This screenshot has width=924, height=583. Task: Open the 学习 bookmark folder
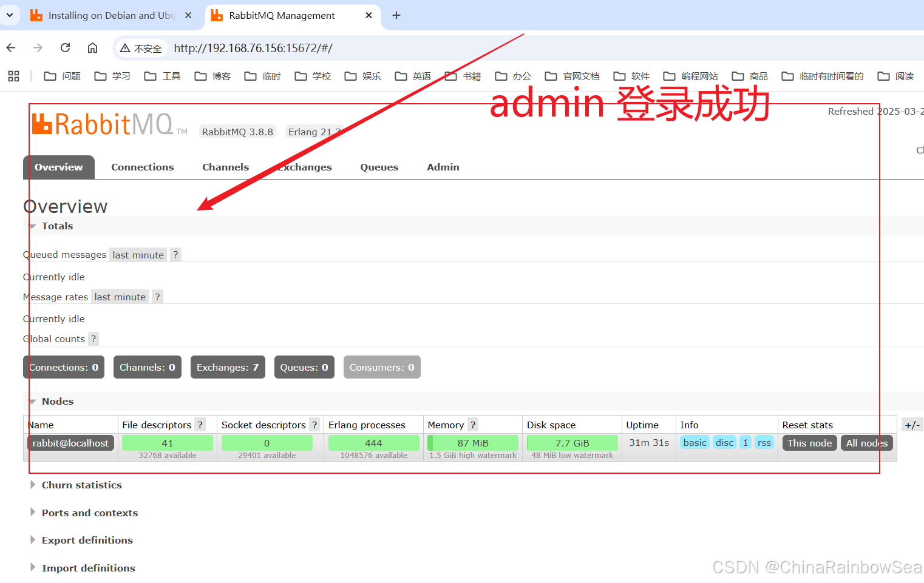click(x=112, y=76)
